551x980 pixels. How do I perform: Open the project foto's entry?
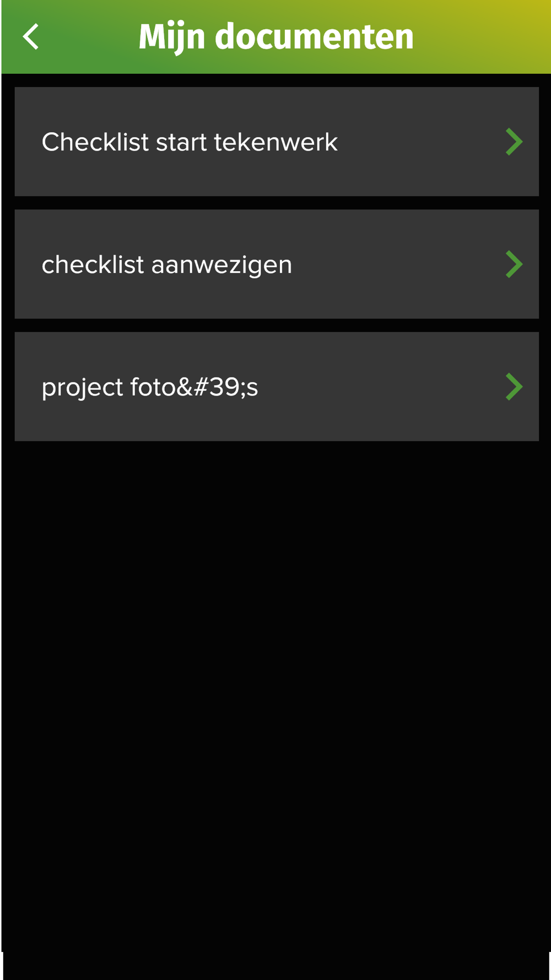coord(277,386)
